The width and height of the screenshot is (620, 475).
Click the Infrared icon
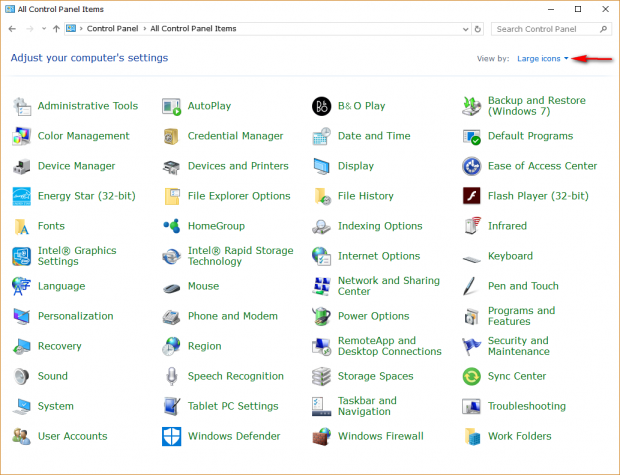[472, 226]
